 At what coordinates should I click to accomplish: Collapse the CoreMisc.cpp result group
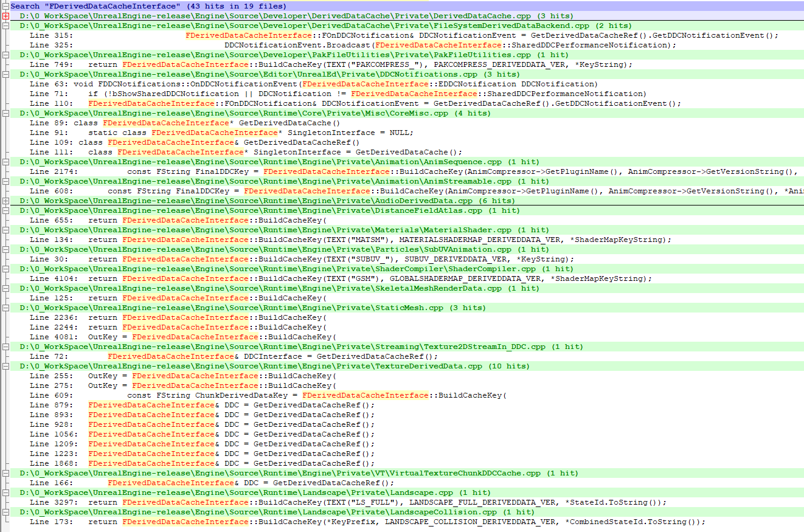coord(4,112)
